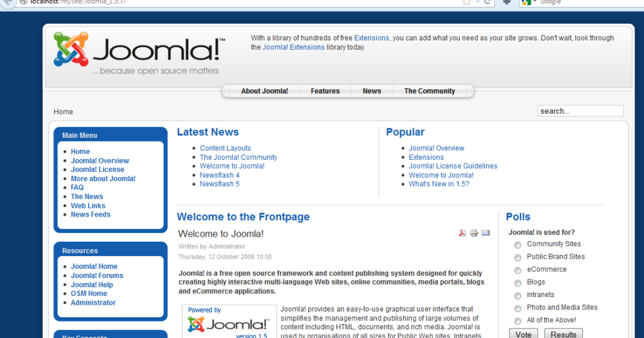Click the print icon for the Welcome article
Viewport: 644px width, 338px height.
point(474,233)
